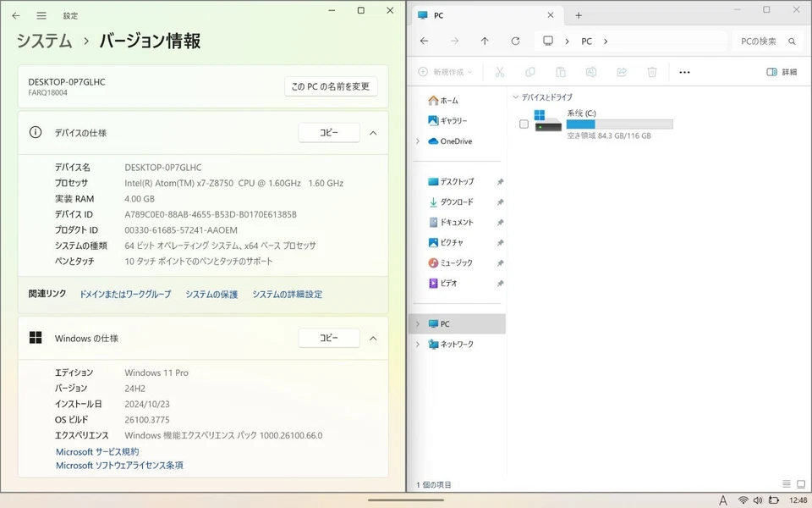This screenshot has height=508, width=812.
Task: Click the Cut icon in Explorer toolbar
Action: tap(500, 72)
